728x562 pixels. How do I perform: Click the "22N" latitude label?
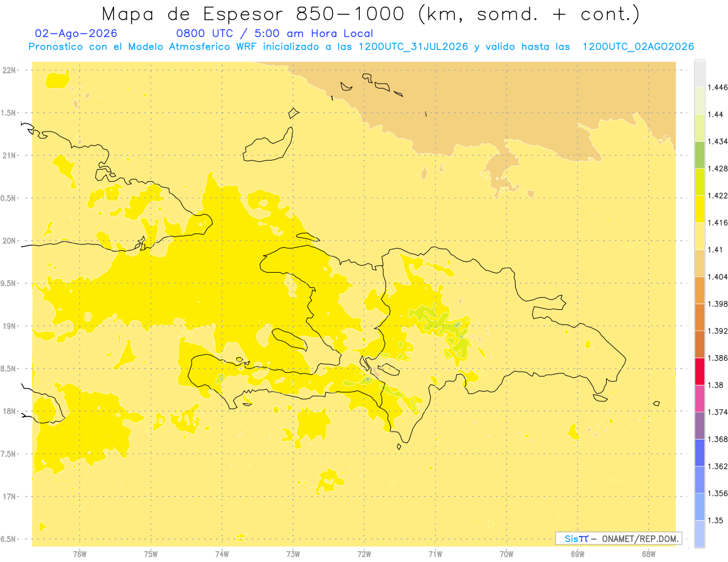pos(10,70)
